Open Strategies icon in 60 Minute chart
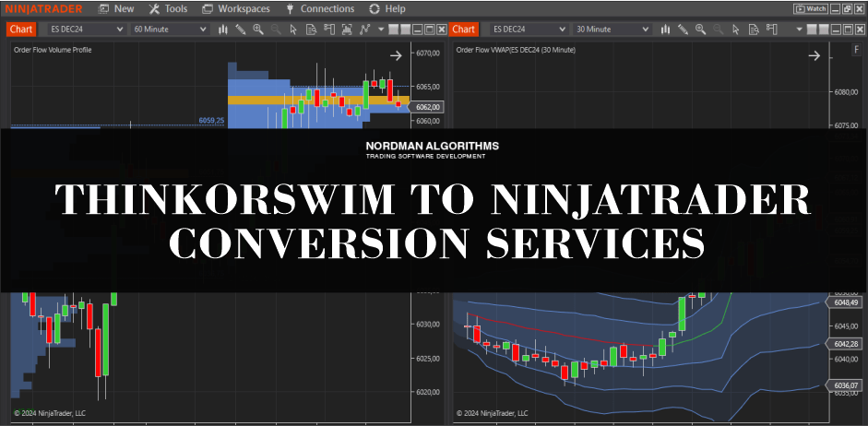 click(x=364, y=30)
